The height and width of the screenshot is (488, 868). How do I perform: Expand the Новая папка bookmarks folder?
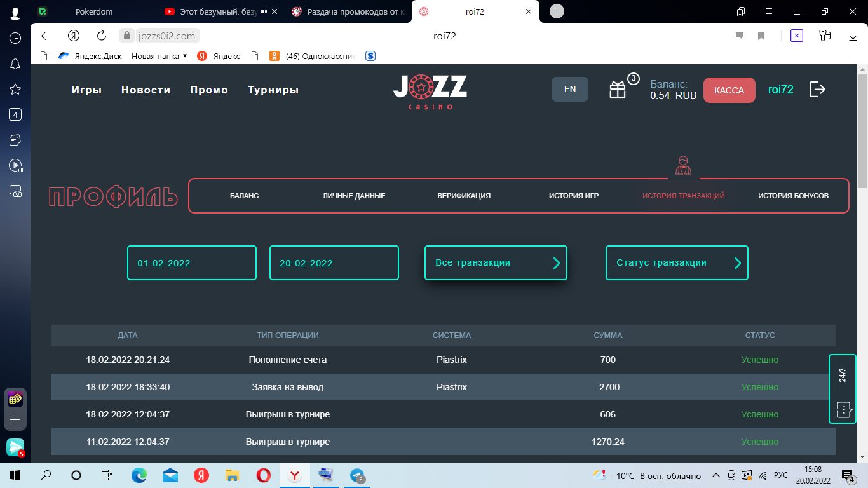coord(159,56)
